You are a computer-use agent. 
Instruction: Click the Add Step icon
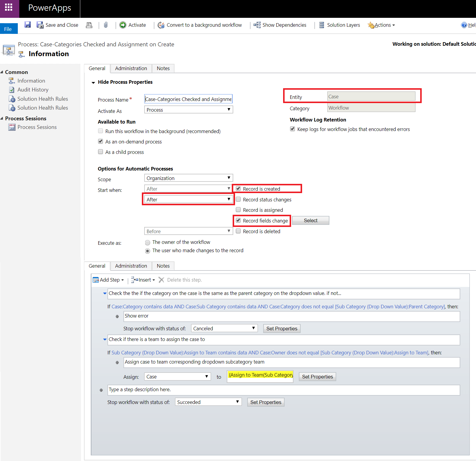96,280
